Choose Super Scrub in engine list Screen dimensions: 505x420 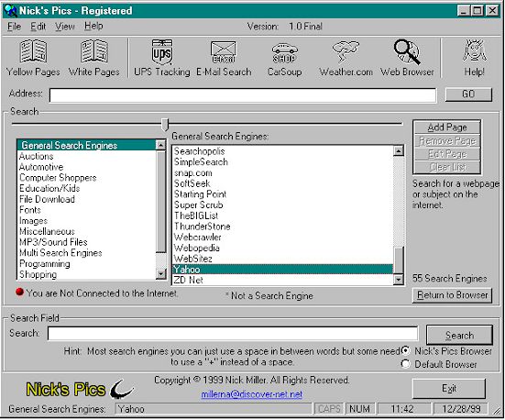[x=283, y=205]
